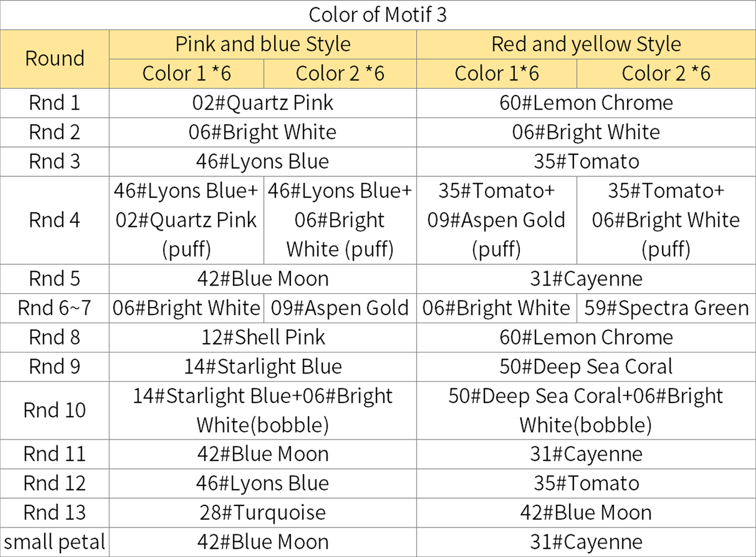Click the '60#Lemon Chrome' cell in Rnd 1
Viewport: 756px width, 557px height.
pos(586,103)
